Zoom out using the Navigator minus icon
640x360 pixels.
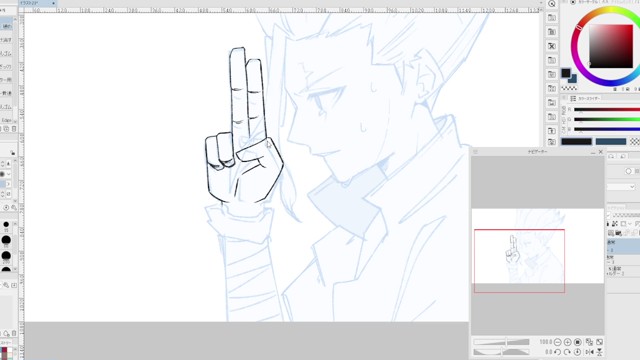[x=558, y=342]
